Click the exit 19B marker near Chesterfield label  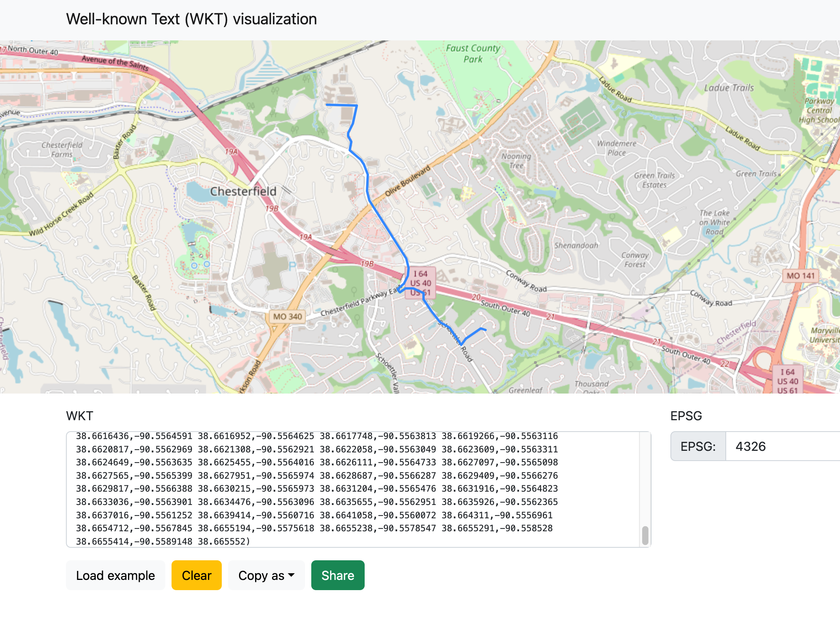tap(272, 209)
